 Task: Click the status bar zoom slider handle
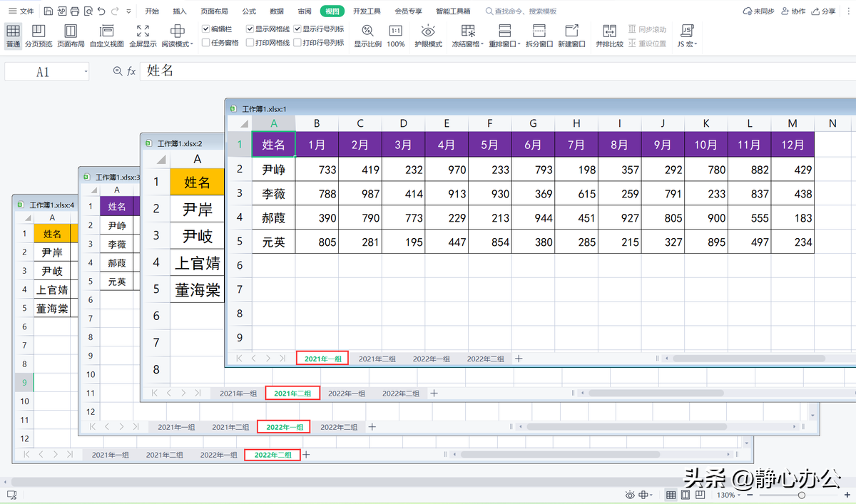pos(802,495)
